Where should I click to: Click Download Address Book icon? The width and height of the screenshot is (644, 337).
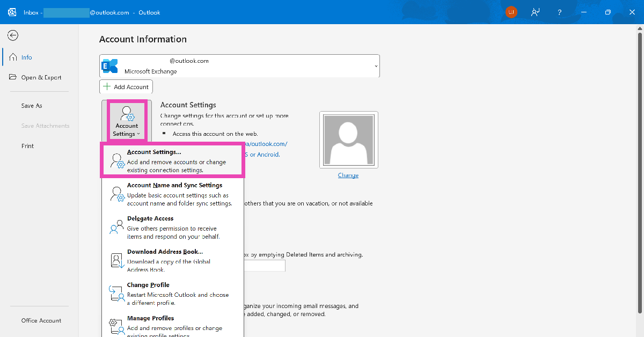point(116,260)
